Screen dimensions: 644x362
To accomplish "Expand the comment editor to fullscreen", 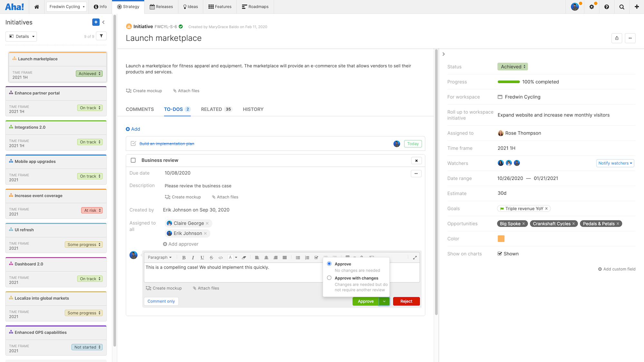I will [415, 257].
